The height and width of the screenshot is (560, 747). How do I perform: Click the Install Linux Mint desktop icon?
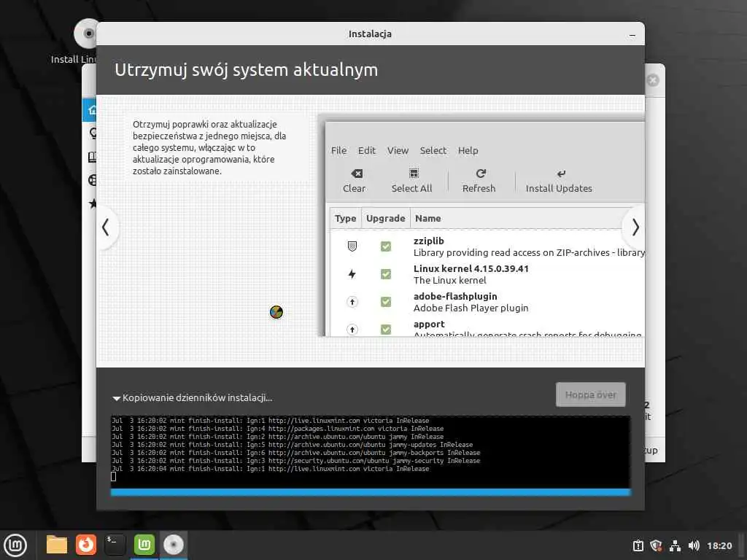[86, 34]
